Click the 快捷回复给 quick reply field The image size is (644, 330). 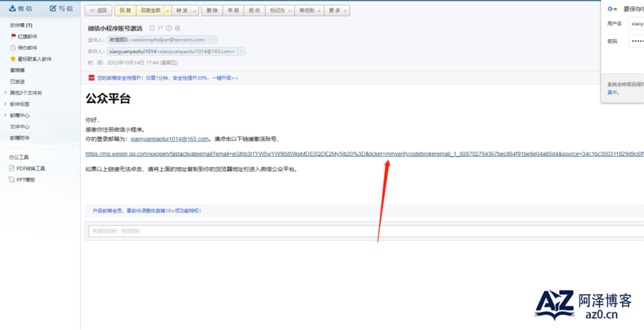pos(366,231)
